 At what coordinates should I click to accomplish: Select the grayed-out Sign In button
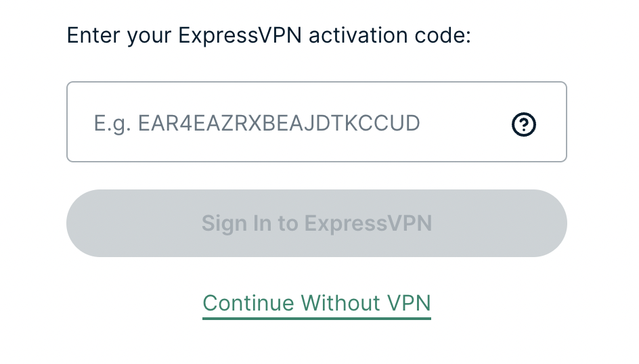click(x=317, y=223)
